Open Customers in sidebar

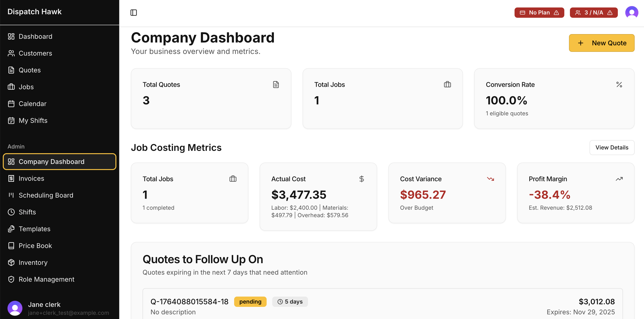[x=35, y=53]
